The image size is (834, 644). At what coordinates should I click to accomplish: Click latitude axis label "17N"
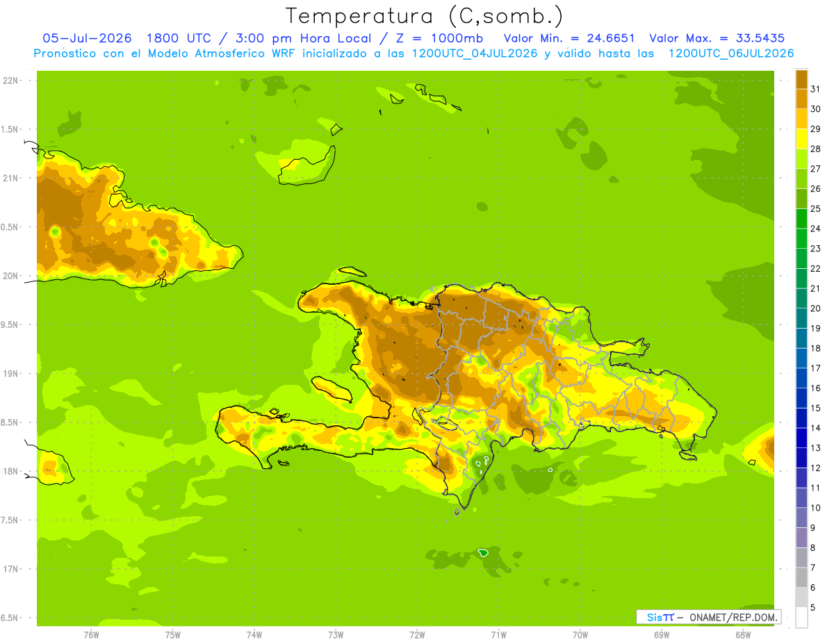click(x=10, y=569)
